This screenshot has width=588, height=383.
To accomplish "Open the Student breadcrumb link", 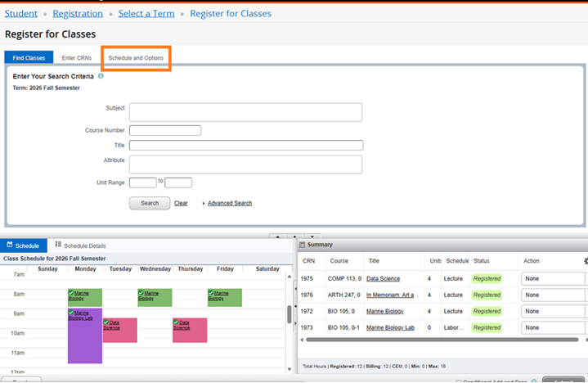I will 21,14.
